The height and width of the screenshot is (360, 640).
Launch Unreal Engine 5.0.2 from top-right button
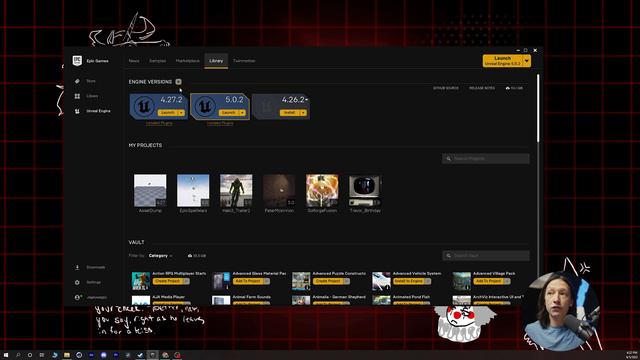[502, 61]
